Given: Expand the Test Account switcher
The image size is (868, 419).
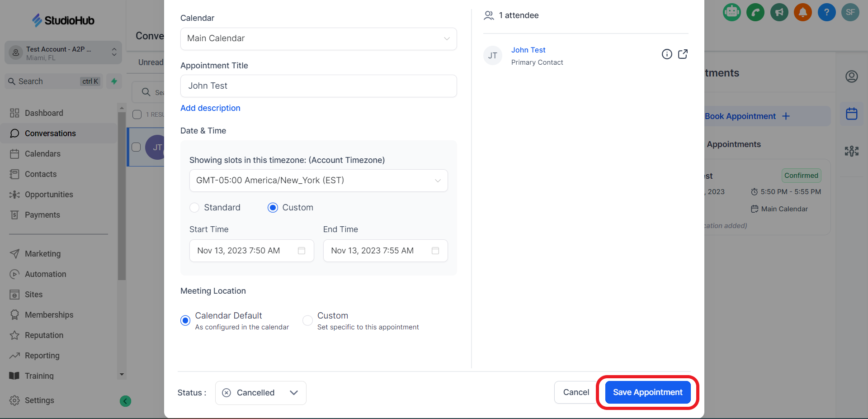Looking at the screenshot, I should tap(63, 53).
